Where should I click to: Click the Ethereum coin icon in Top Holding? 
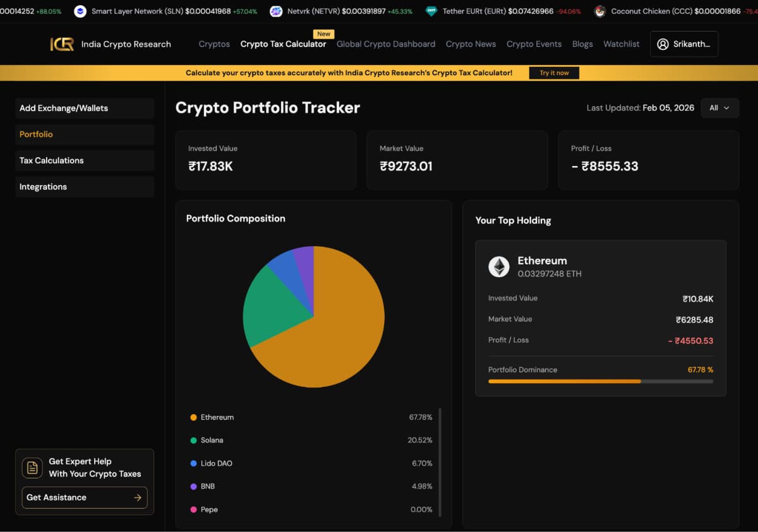pyautogui.click(x=499, y=267)
